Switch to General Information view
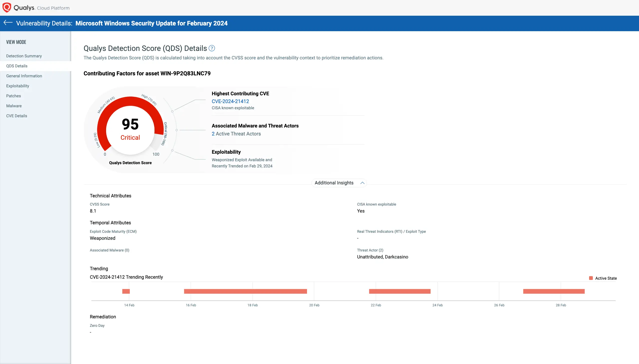Viewport: 639px width, 364px height. point(24,76)
